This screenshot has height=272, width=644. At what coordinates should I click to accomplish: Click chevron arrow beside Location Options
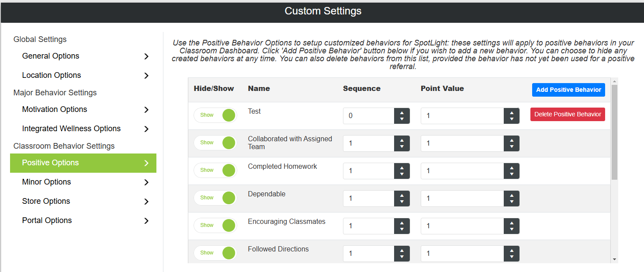(146, 76)
